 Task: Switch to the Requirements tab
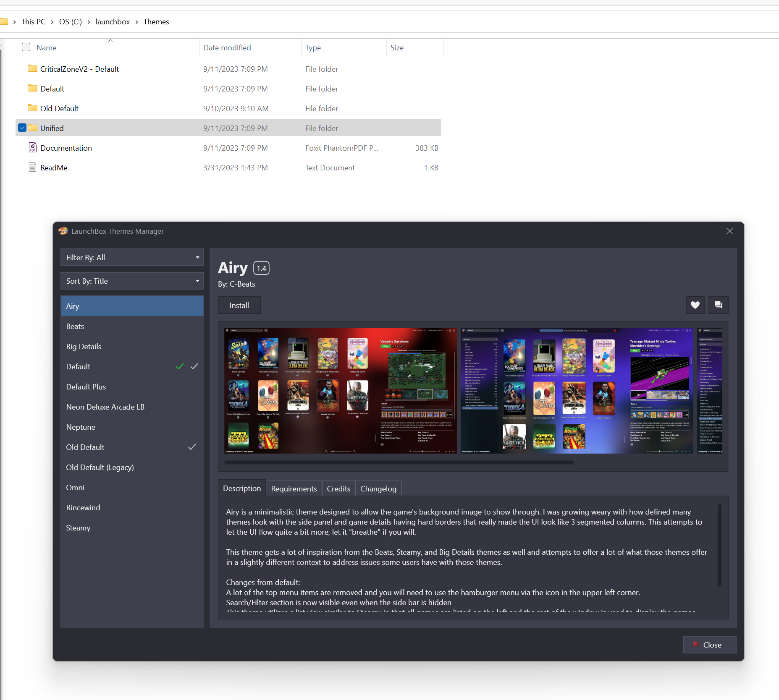click(x=294, y=488)
